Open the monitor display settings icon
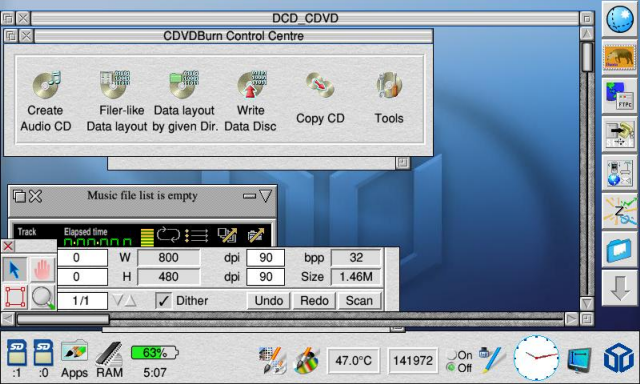 click(x=580, y=360)
